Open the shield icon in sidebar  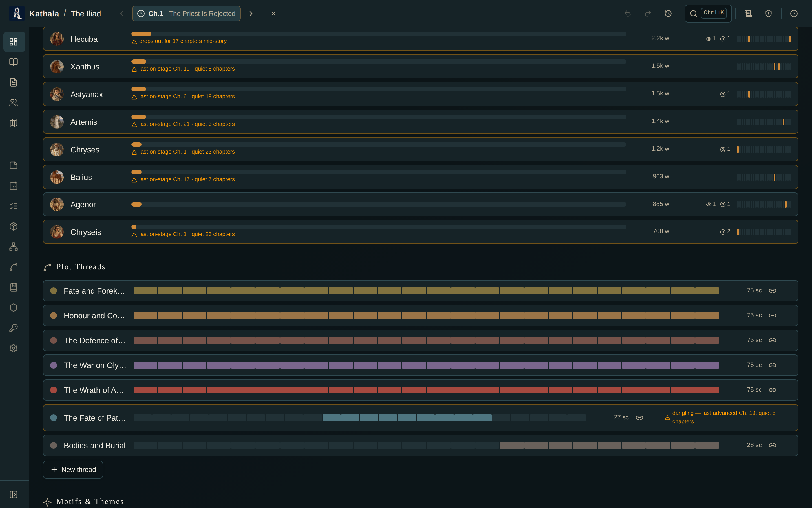[14, 308]
